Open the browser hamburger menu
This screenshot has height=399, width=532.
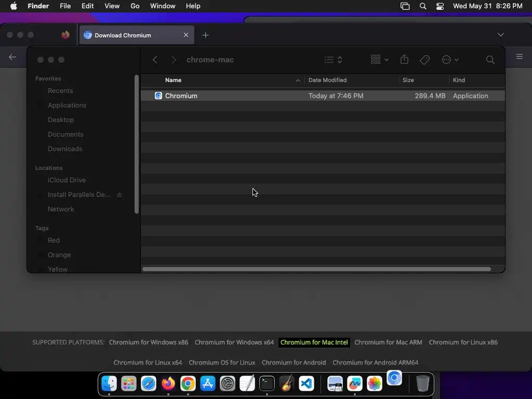(519, 57)
